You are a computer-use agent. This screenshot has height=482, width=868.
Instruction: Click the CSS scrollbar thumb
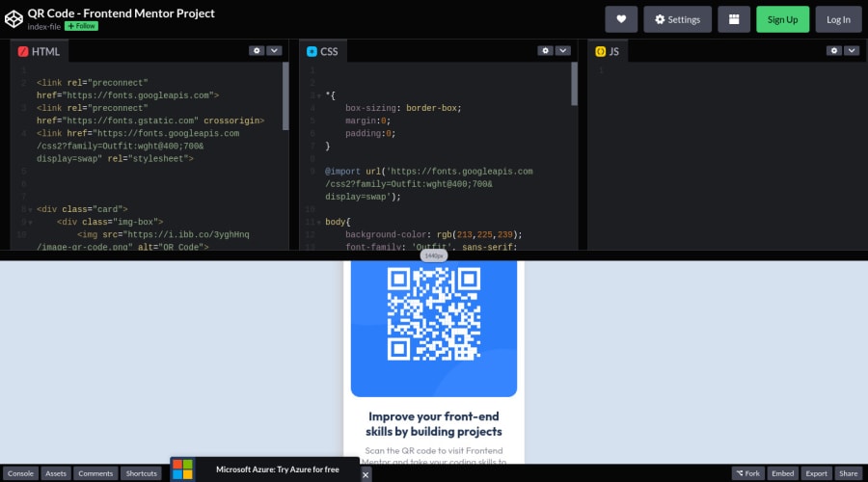click(x=575, y=84)
